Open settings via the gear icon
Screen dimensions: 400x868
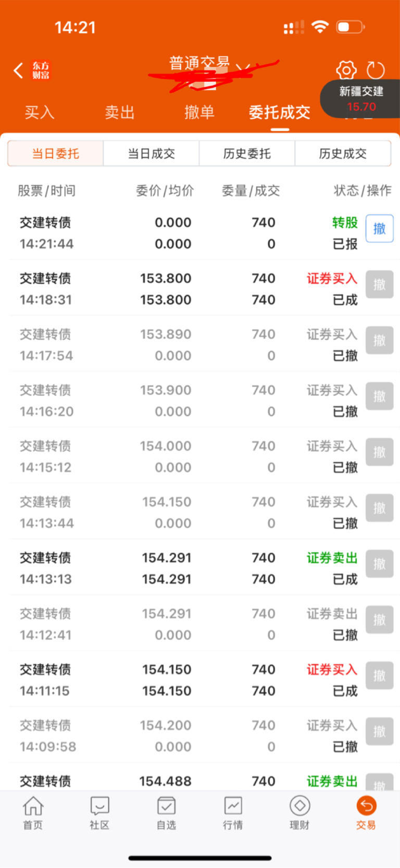[x=346, y=70]
